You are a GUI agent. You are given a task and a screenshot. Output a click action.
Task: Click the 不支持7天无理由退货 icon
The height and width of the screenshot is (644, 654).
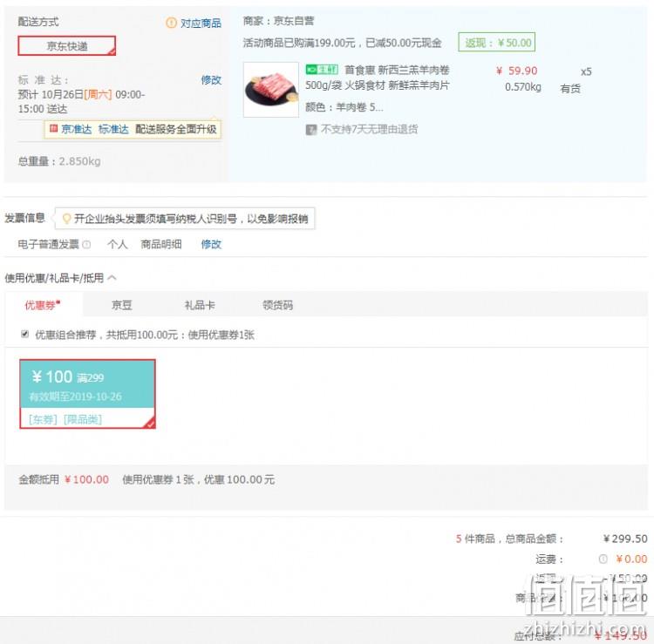tap(311, 130)
